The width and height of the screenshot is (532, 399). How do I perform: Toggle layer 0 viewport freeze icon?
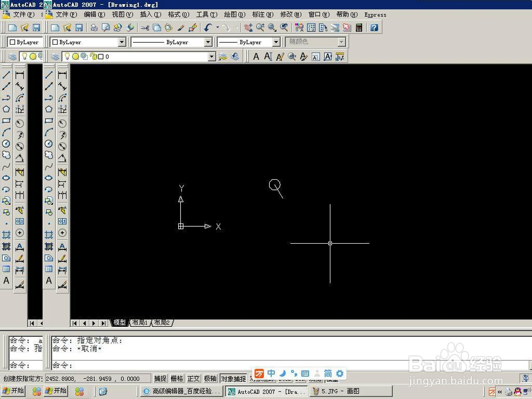coord(84,56)
